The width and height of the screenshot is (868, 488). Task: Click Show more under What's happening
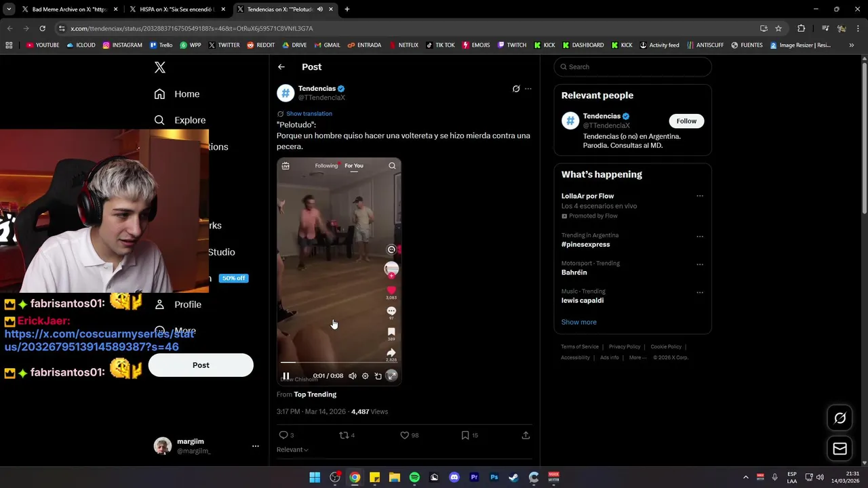pos(579,323)
